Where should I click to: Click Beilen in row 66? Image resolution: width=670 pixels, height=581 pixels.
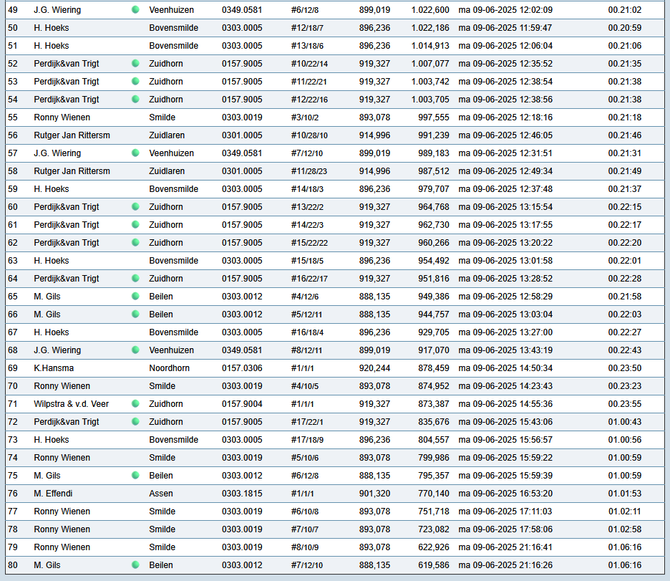pos(161,314)
